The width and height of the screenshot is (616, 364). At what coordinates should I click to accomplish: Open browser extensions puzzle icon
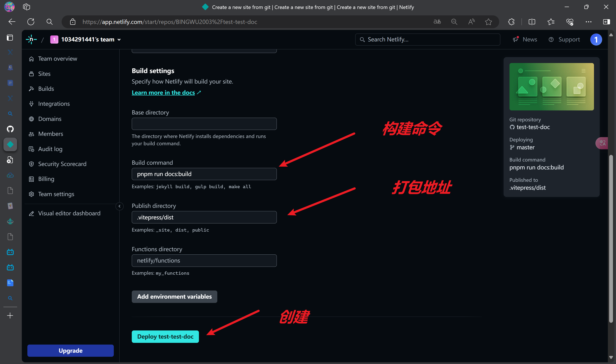[511, 22]
